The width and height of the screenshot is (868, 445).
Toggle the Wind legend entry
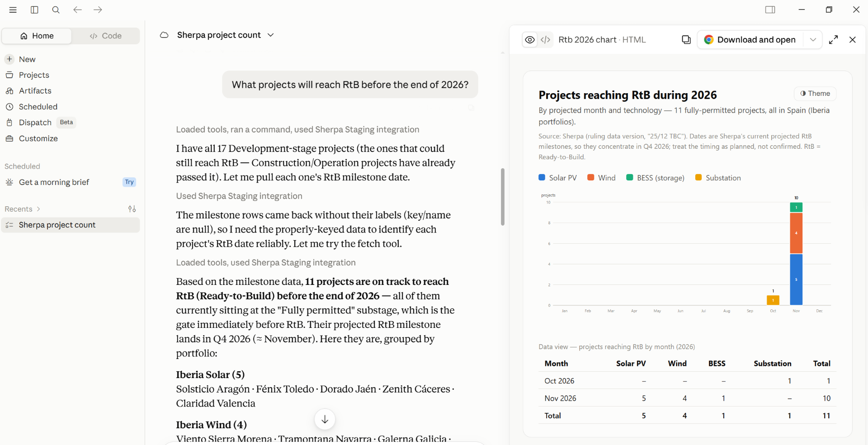coord(601,178)
